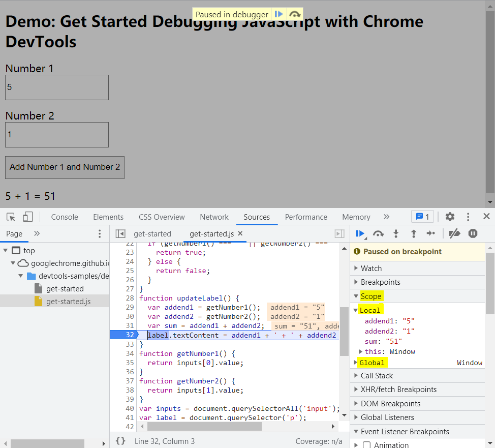Step into next function call
This screenshot has height=448, width=495.
click(396, 234)
